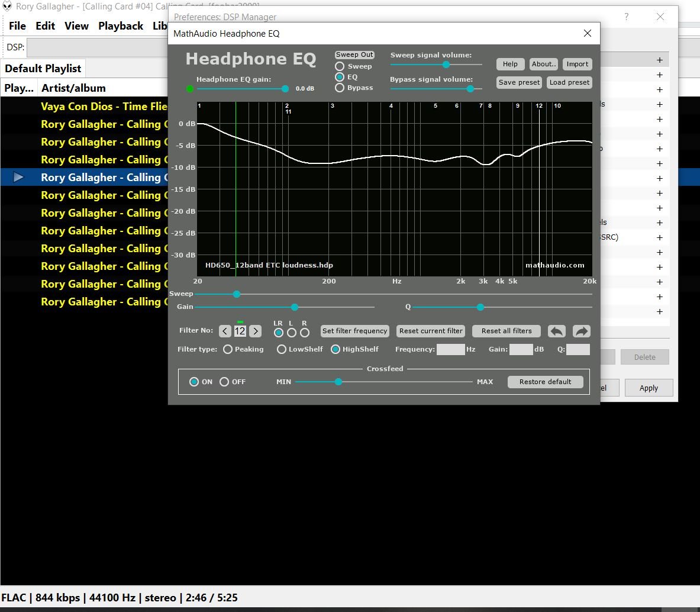Click filter marker 12 on the EQ graph
Viewport: 700px width, 612px height.
539,106
